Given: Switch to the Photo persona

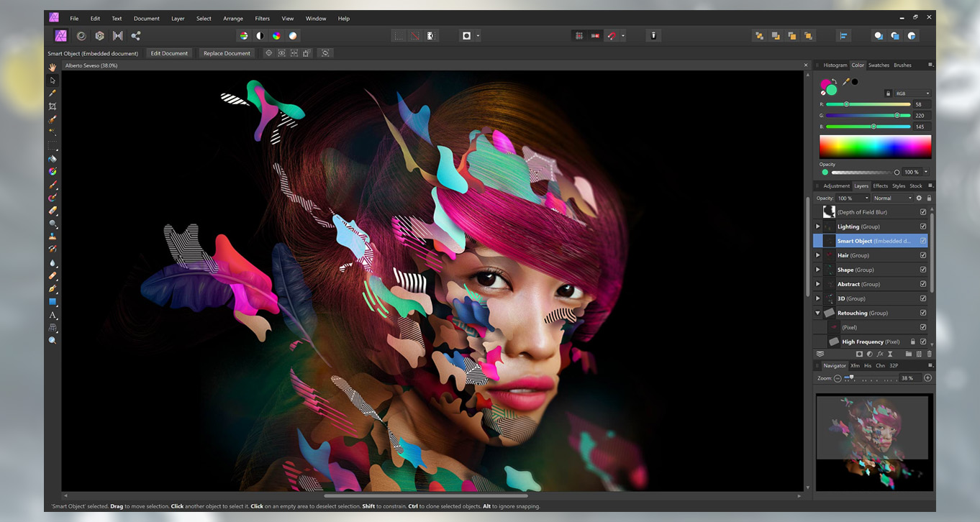Looking at the screenshot, I should click(x=61, y=35).
